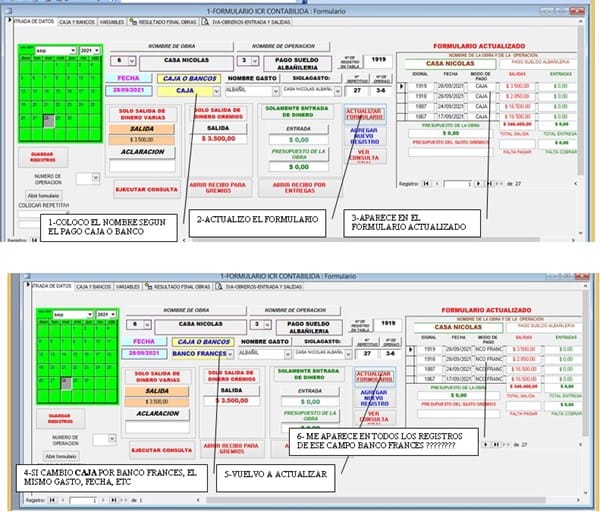The width and height of the screenshot is (600, 512).
Task: Click CASA NICOLAS obra name field, upper window
Action: tap(186, 63)
